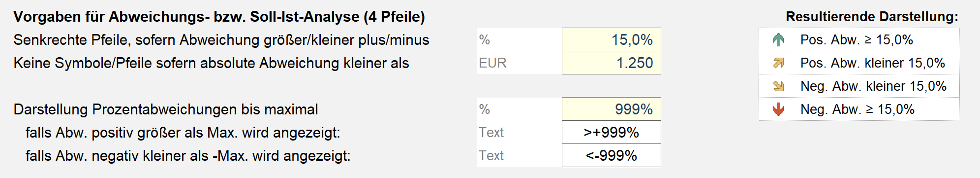Select the >+999% text cell
This screenshot has width=980, height=178.
pos(611,132)
